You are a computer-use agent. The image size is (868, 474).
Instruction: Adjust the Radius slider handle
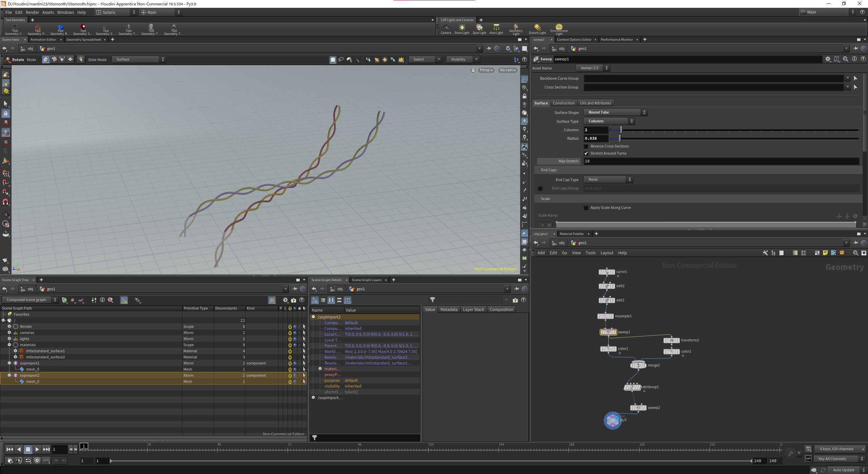(620, 139)
